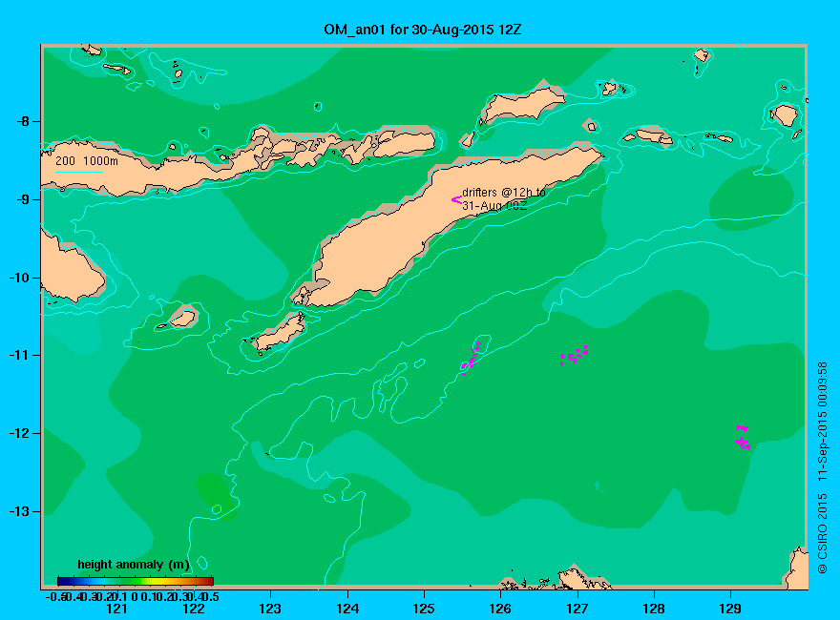
Task: Click the magenta drifter cluster near longitude 127
Action: [x=575, y=356]
